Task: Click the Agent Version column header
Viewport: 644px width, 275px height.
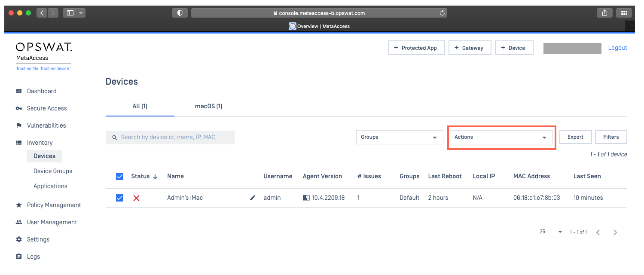Action: pos(323,176)
